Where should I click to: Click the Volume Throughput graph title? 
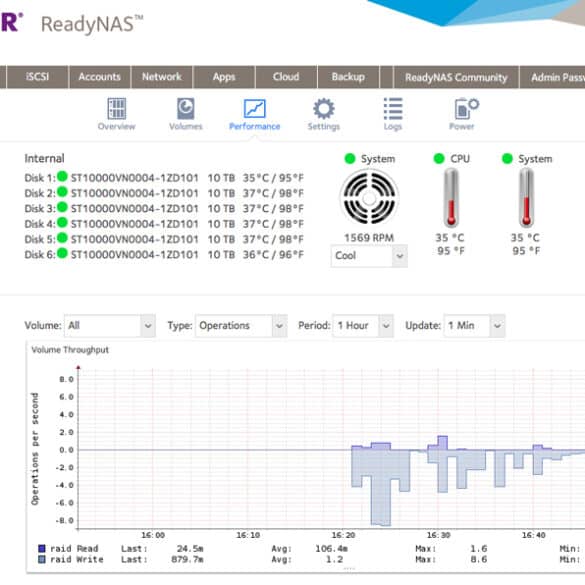70,350
